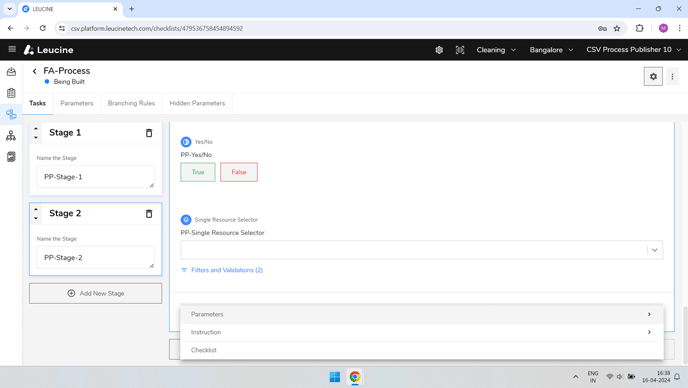This screenshot has height=388, width=688.
Task: Move Stage 1 down with arrow
Action: click(x=36, y=137)
